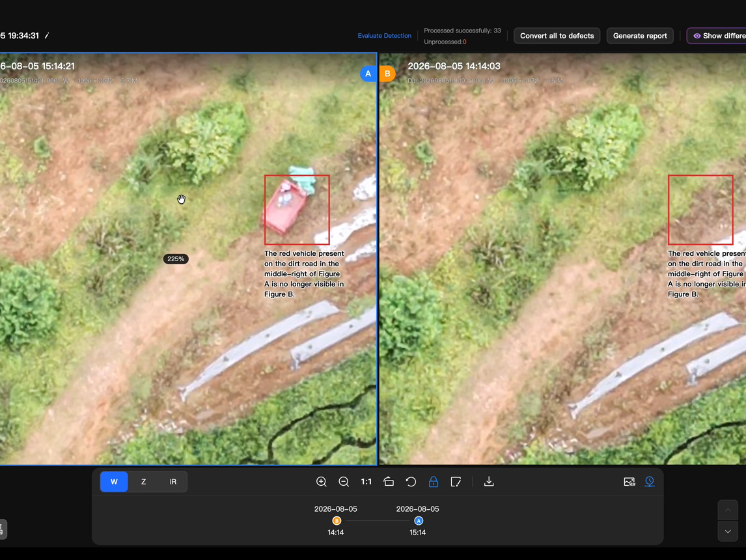The image size is (746, 560).
Task: Download the image with download icon
Action: click(489, 481)
